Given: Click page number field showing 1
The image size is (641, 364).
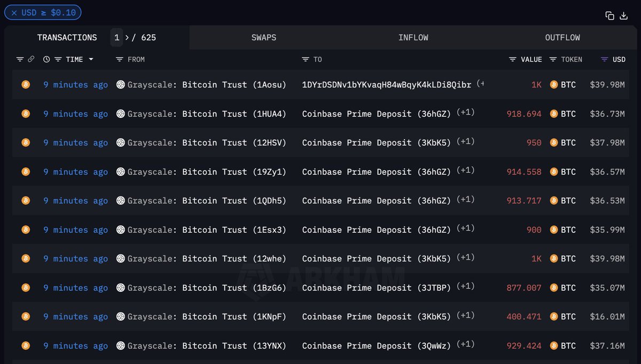Looking at the screenshot, I should (116, 37).
